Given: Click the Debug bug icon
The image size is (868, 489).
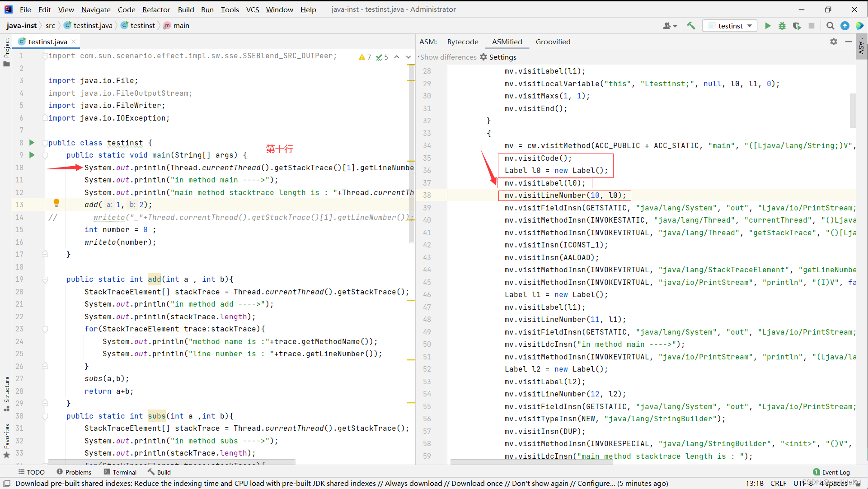Looking at the screenshot, I should click(x=782, y=26).
